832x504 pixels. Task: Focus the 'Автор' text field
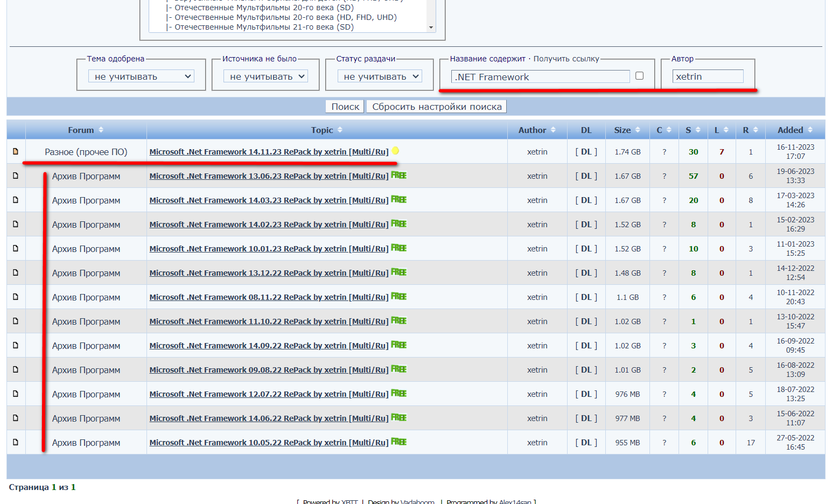tap(708, 76)
